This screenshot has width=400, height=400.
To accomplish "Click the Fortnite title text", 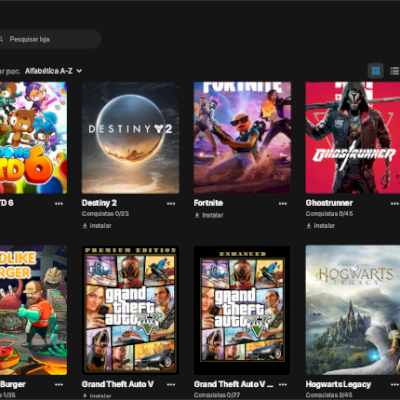I will tap(208, 203).
